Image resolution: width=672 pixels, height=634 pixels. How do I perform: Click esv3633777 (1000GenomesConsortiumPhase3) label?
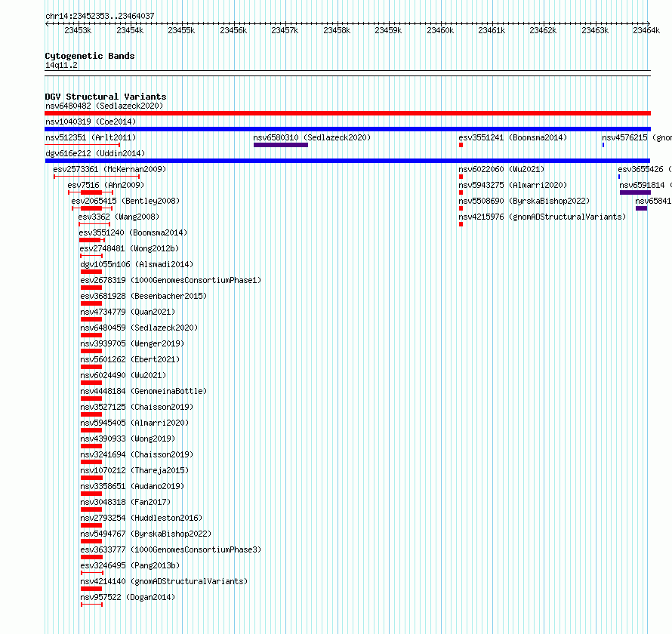coord(171,549)
